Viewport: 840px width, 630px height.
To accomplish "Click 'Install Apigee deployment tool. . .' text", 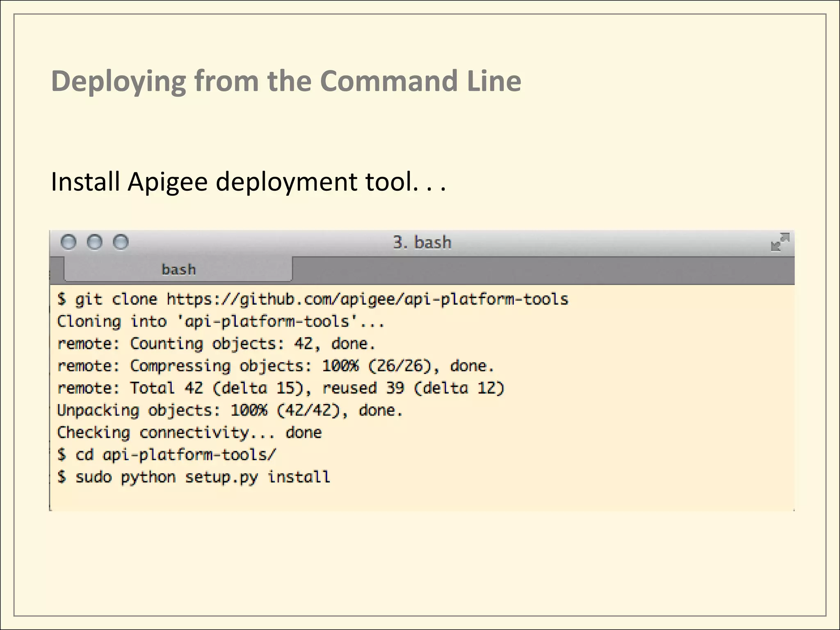I will pyautogui.click(x=248, y=182).
